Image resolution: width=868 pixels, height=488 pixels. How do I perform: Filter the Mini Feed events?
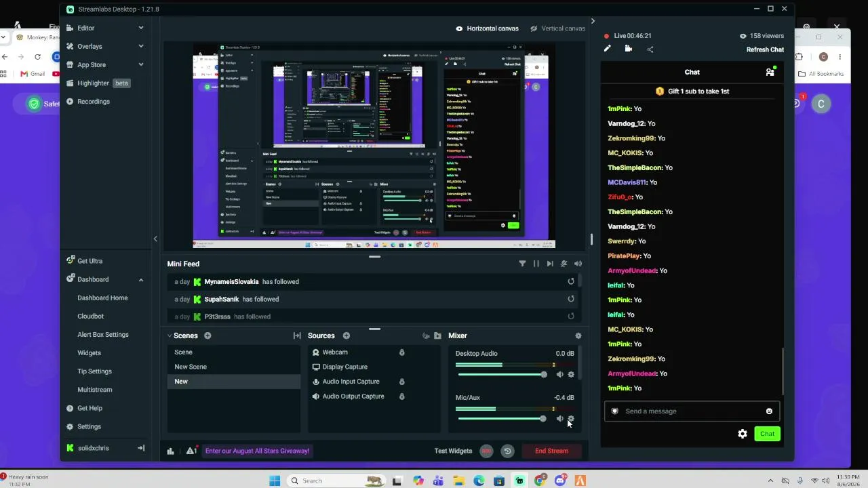point(522,264)
